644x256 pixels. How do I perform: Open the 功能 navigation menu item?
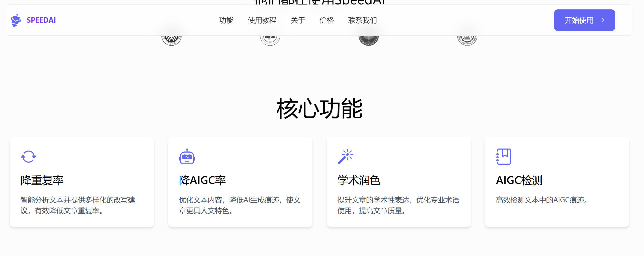[x=226, y=20]
